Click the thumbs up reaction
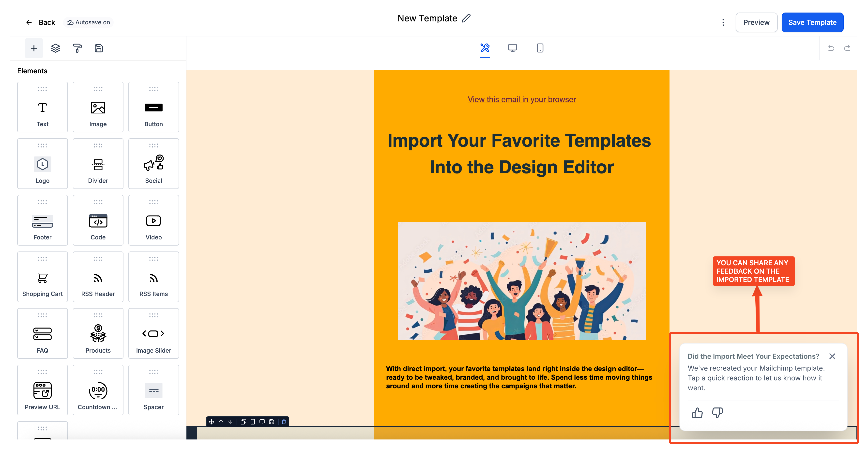Screen dimensions: 868x453 pyautogui.click(x=697, y=413)
